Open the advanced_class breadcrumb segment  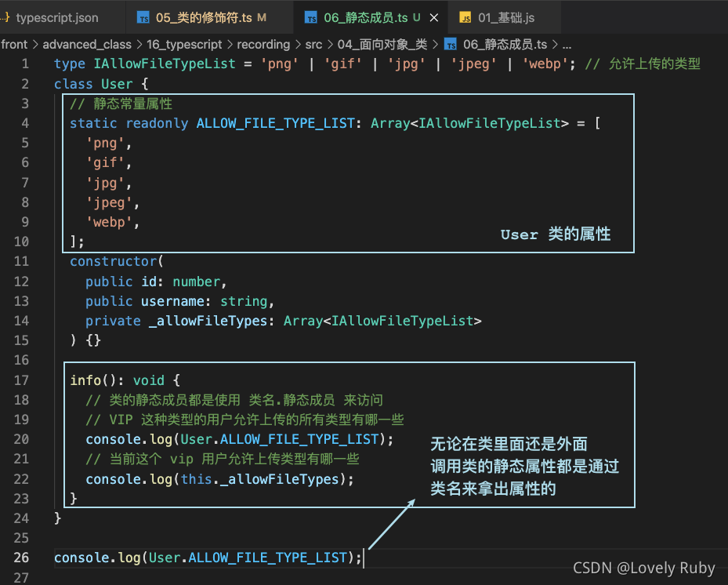click(87, 45)
